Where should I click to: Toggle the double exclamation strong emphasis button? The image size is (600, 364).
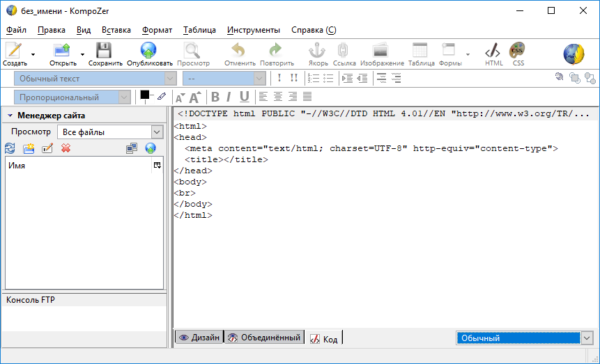coord(294,79)
